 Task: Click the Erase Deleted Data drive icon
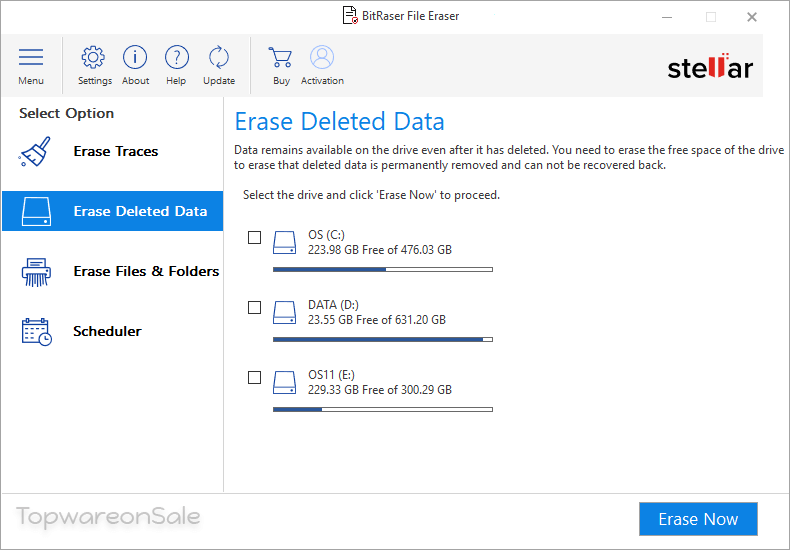[x=36, y=211]
